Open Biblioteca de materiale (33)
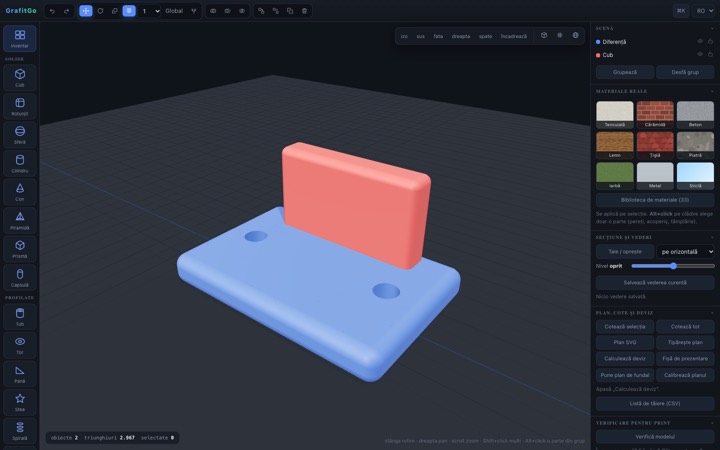Viewport: 720px width, 450px height. (x=655, y=200)
